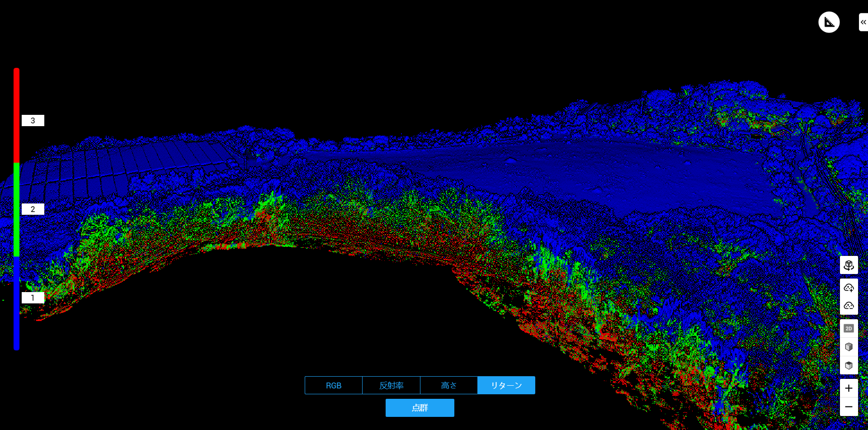Open the measurement ruler tool

829,22
